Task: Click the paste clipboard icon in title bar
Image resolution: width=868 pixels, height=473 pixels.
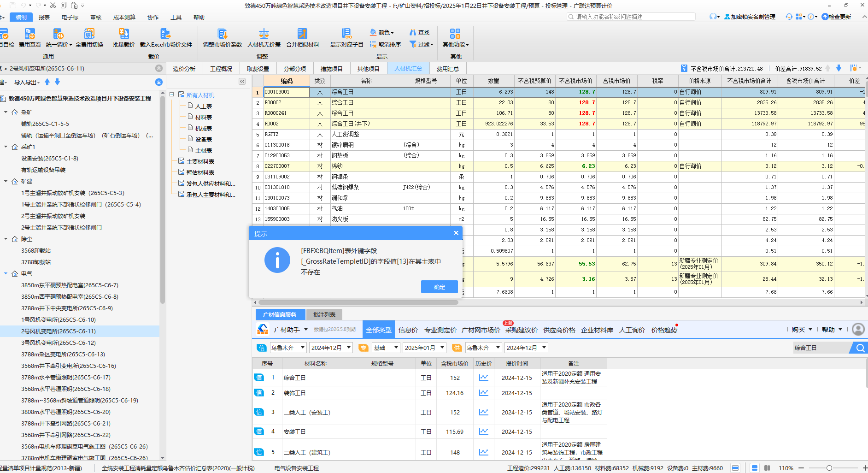Action: (74, 5)
